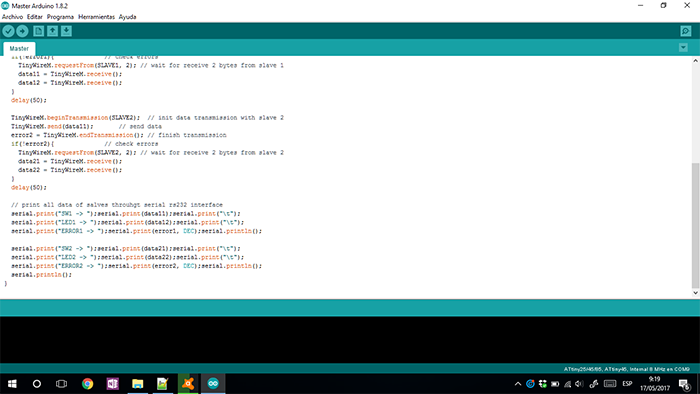Click the Dropbox tray icon
Viewport: 700px width, 394px height.
543,384
